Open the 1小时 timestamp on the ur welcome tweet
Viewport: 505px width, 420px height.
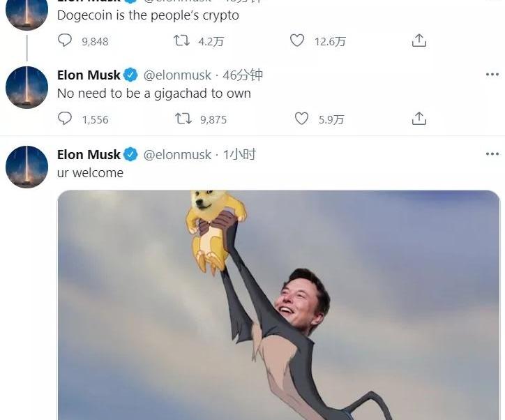tap(240, 155)
